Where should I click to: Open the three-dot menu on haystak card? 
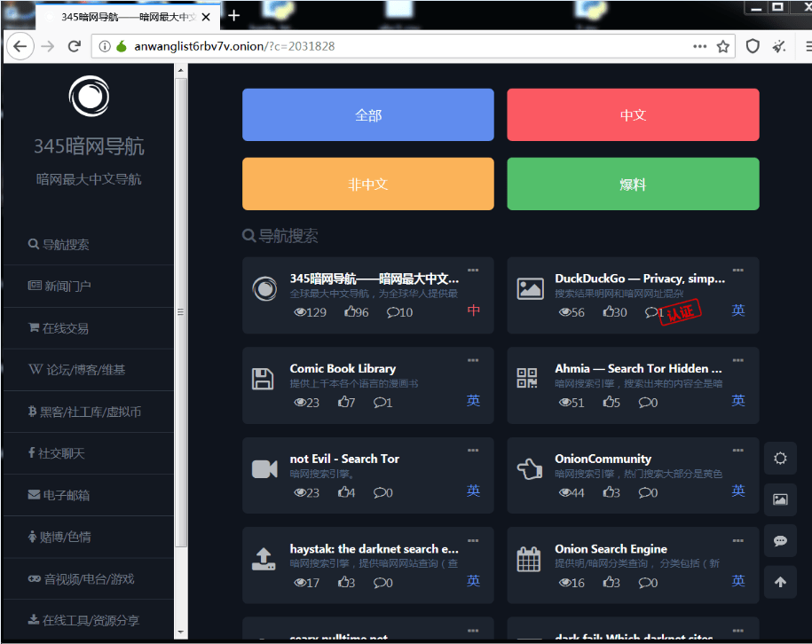[473, 540]
